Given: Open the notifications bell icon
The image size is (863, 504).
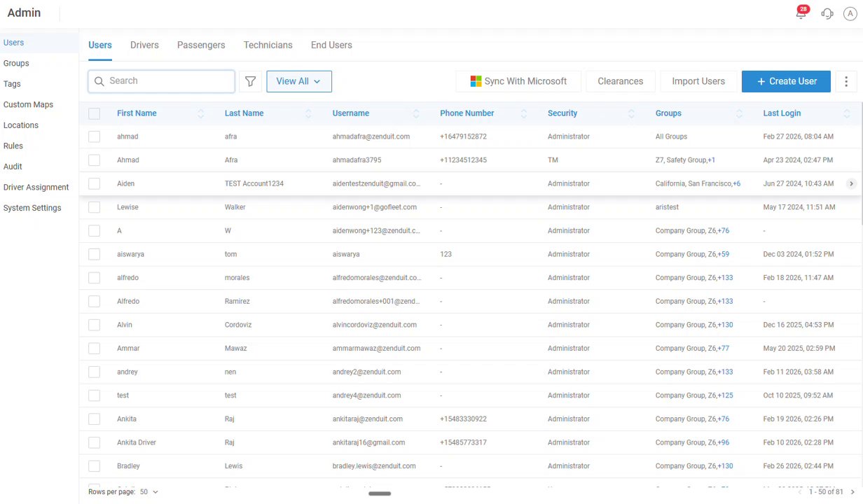Looking at the screenshot, I should pyautogui.click(x=801, y=14).
